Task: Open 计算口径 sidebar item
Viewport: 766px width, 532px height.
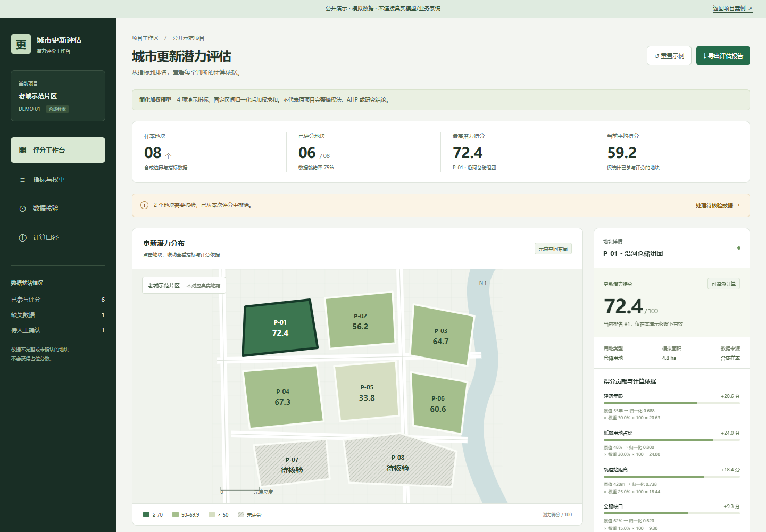Action: [x=58, y=238]
